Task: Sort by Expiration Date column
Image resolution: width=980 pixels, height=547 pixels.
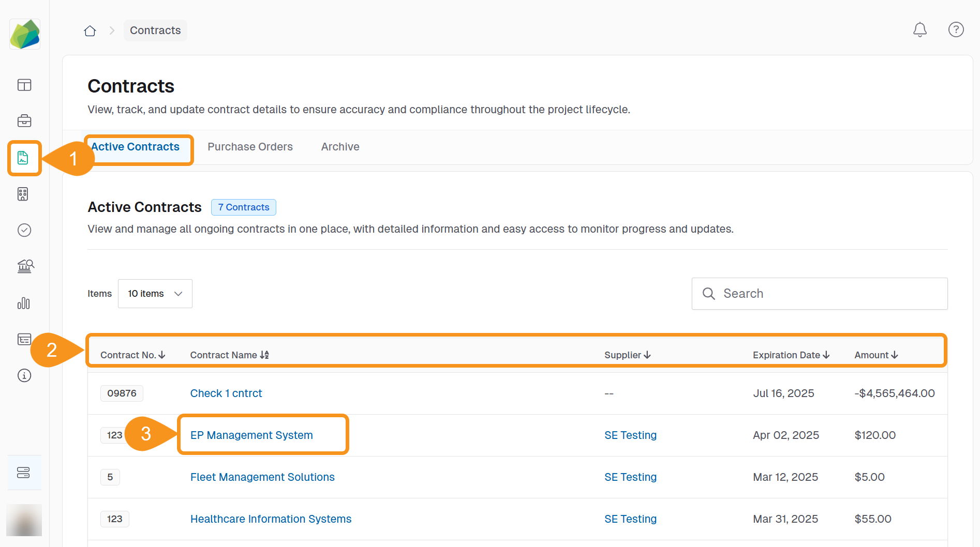Action: coord(791,355)
